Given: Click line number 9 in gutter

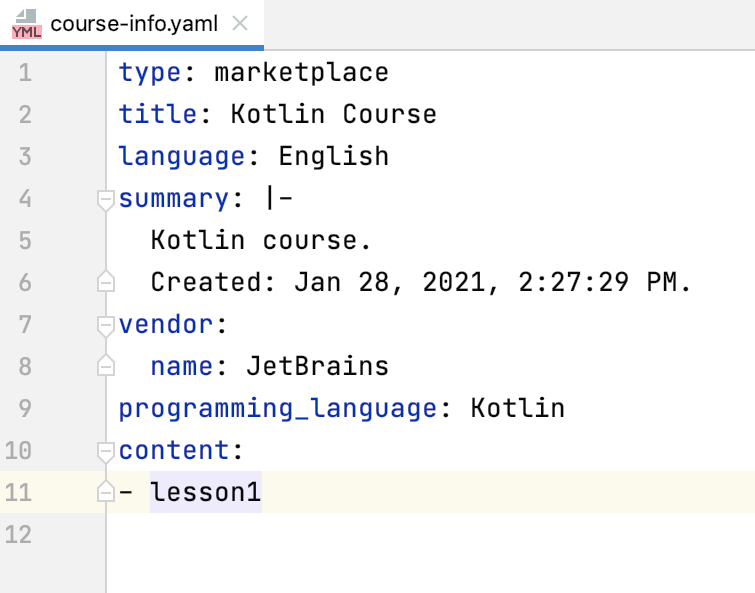Looking at the screenshot, I should (24, 409).
